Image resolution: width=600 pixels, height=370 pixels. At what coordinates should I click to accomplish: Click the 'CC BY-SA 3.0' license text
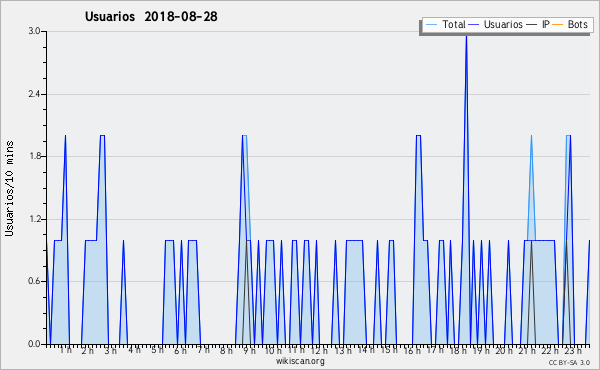pos(569,363)
